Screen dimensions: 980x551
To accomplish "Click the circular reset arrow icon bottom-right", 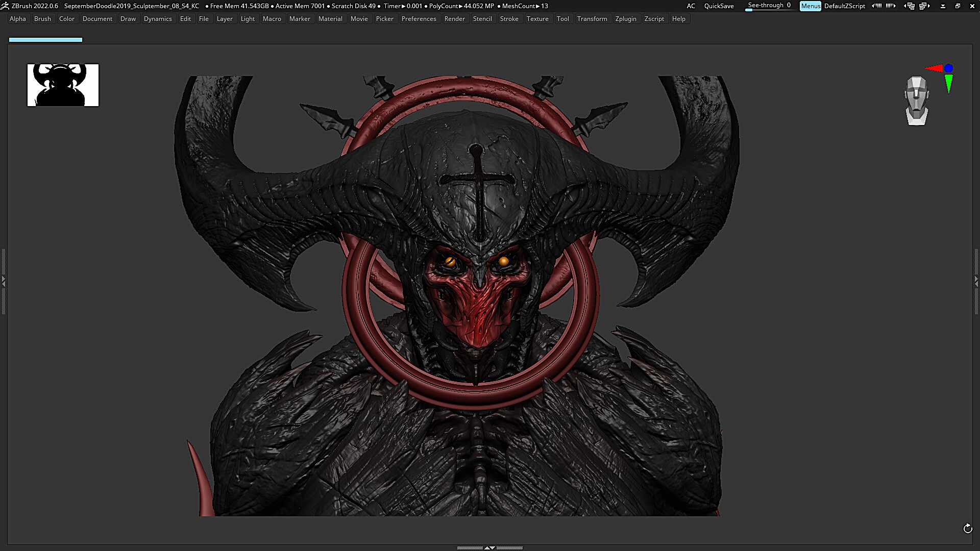I will pos(967,529).
